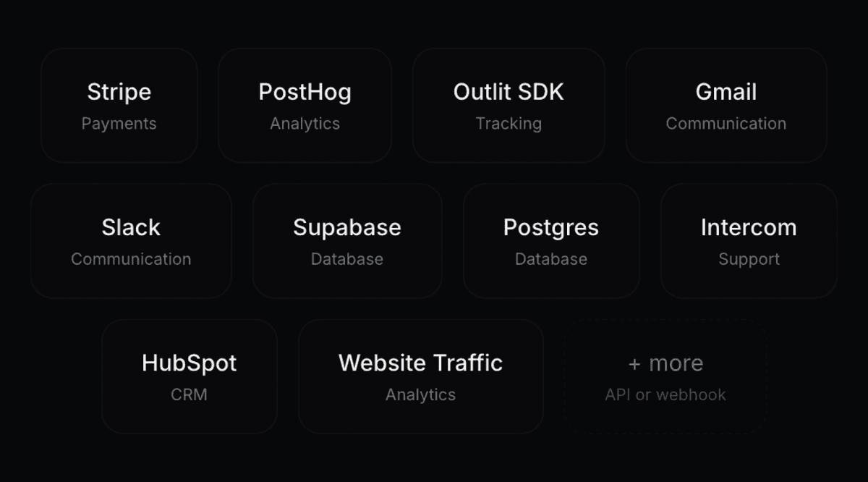
Task: Open the Outlit SDK Tracking card
Action: (509, 105)
